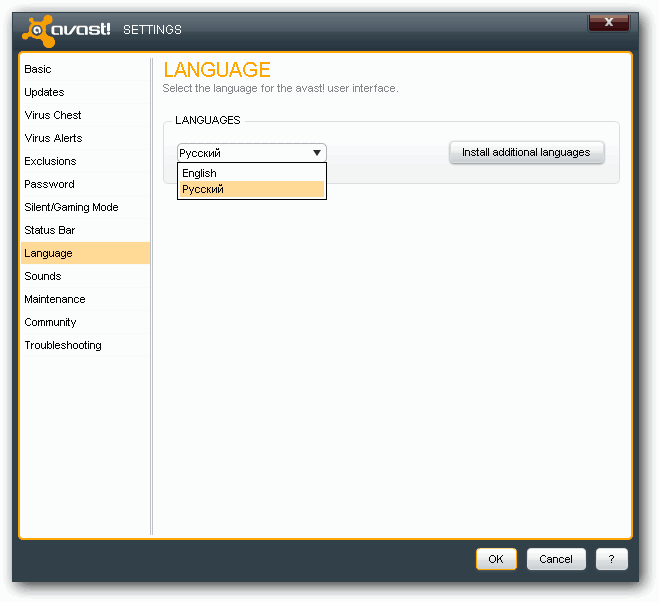Go to Status Bar settings
Viewport: 659px width, 602px height.
click(x=85, y=230)
